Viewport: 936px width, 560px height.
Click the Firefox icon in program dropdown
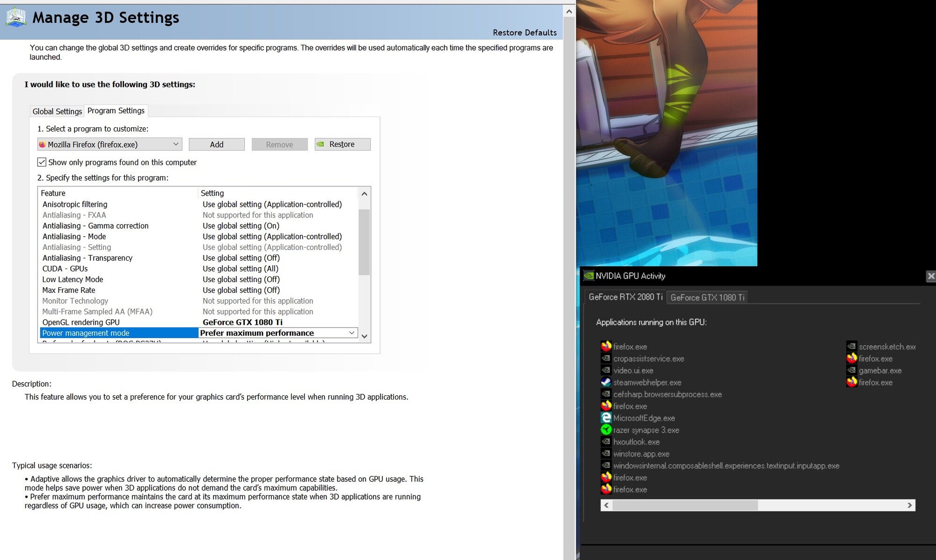(x=42, y=145)
